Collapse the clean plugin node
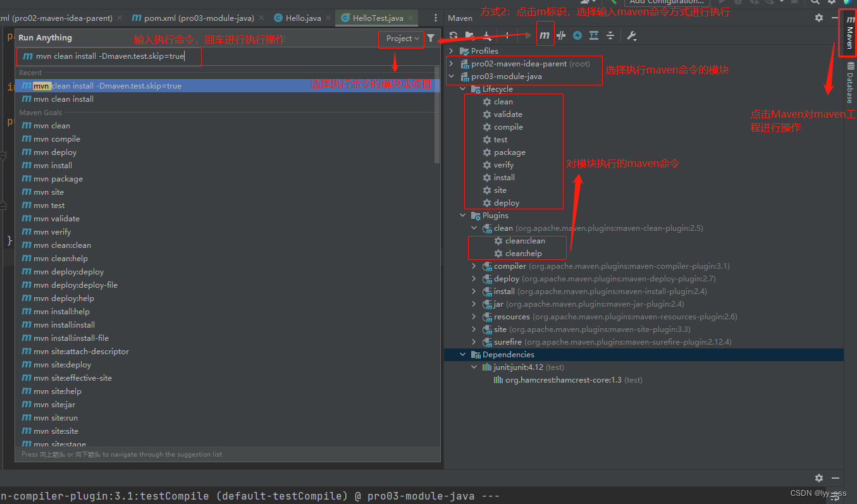 point(474,228)
